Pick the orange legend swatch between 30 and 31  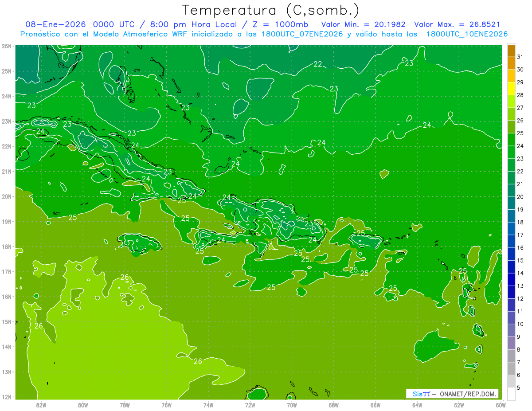point(511,63)
